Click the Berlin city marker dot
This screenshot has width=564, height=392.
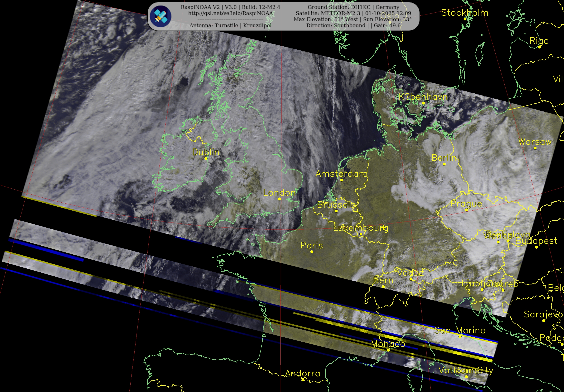(x=444, y=164)
